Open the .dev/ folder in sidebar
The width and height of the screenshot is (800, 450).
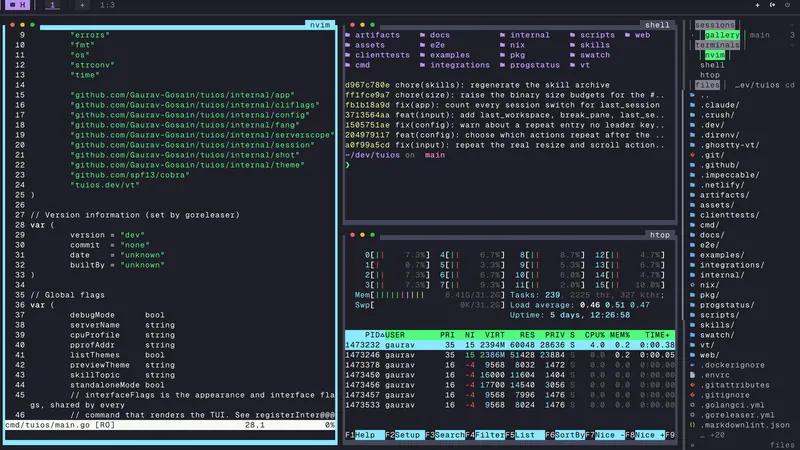click(712, 125)
